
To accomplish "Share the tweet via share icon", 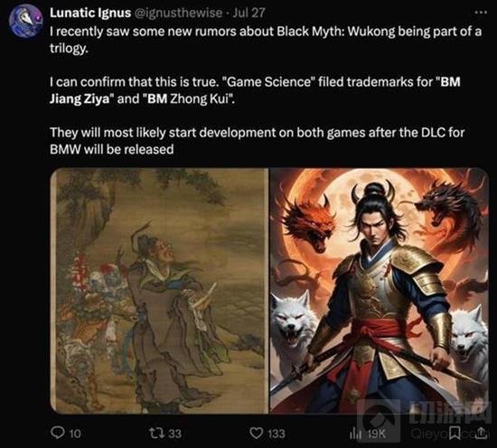I will point(481,433).
